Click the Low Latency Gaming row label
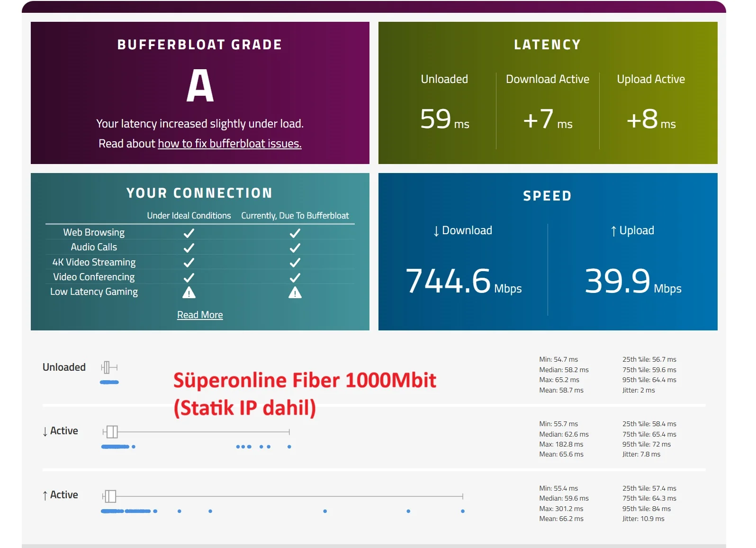756x548 pixels. tap(94, 292)
